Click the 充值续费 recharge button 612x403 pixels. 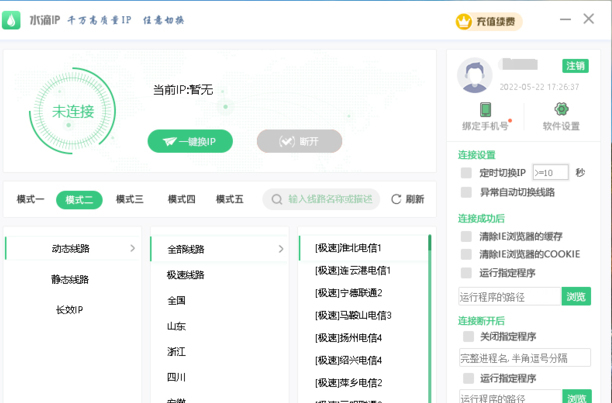point(489,21)
